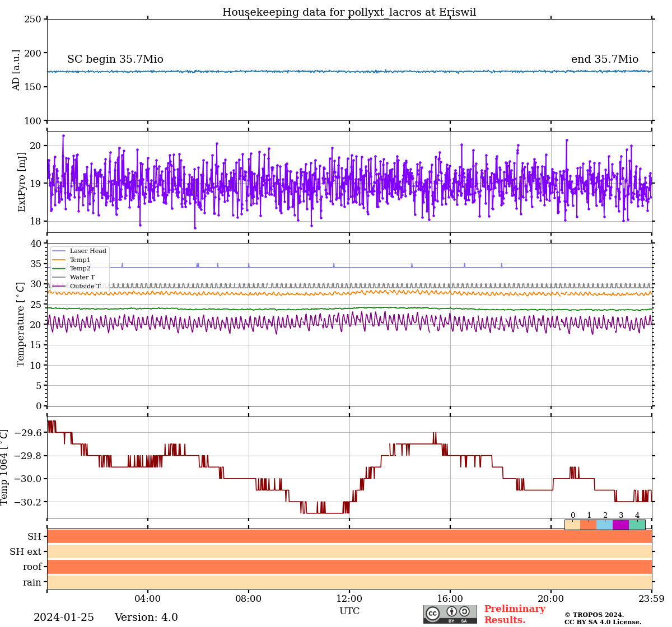
Task: Click the 'UTC' x-axis label
Action: point(349,611)
